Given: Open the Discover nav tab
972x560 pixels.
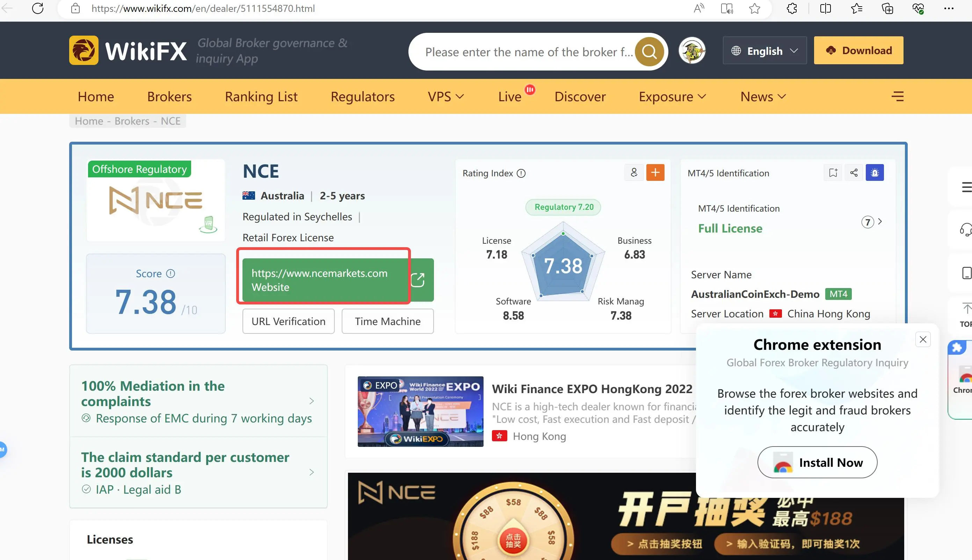Looking at the screenshot, I should click(580, 97).
